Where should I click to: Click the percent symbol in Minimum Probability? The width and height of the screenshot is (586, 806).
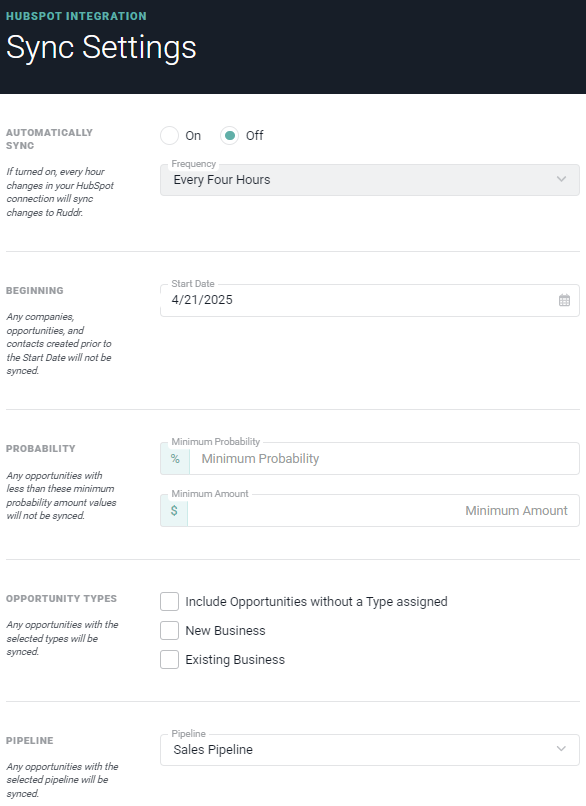click(175, 459)
